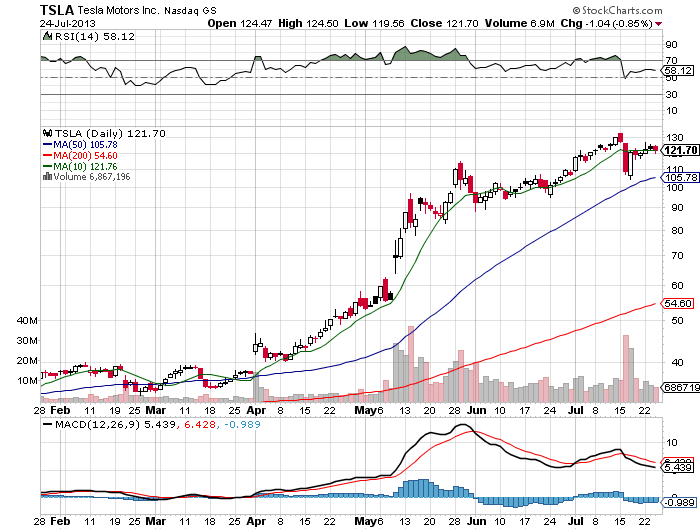
Task: Click the 80 price axis label
Action: click(x=677, y=231)
